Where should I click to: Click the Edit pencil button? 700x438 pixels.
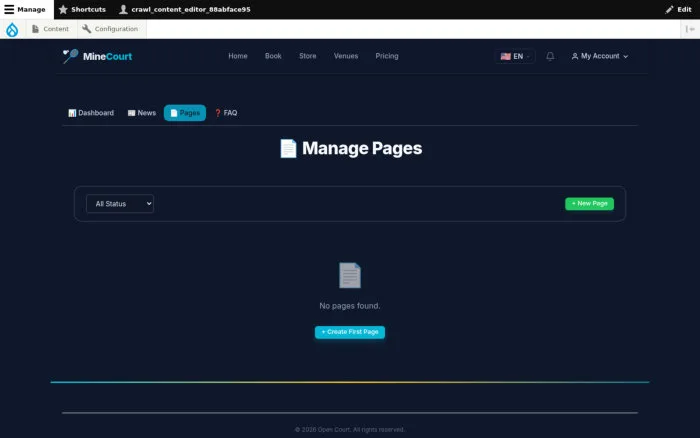pyautogui.click(x=678, y=9)
